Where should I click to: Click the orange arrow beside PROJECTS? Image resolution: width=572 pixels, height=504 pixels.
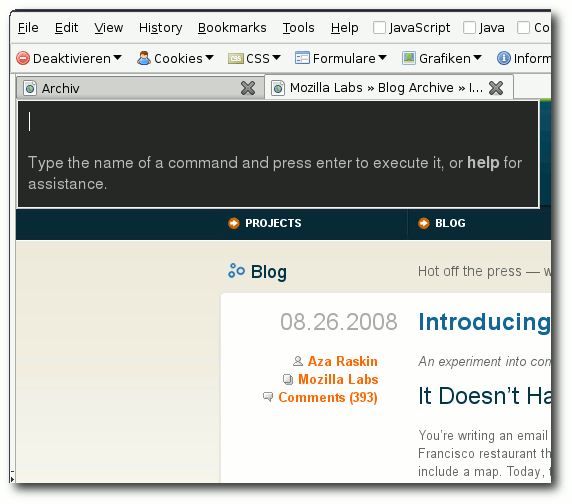coord(234,223)
